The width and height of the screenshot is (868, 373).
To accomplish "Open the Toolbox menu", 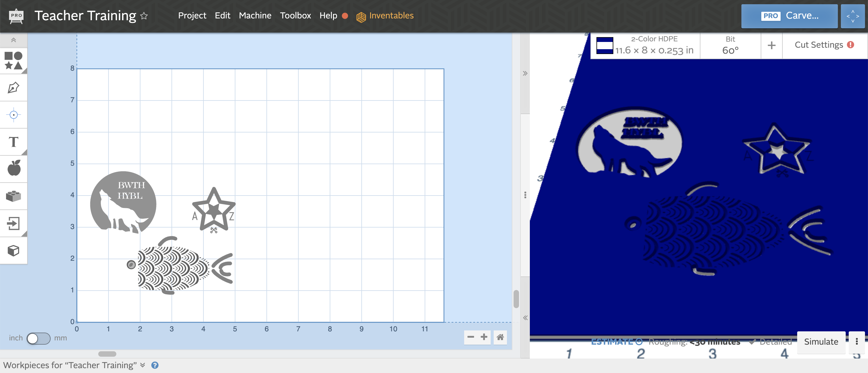I will (295, 15).
